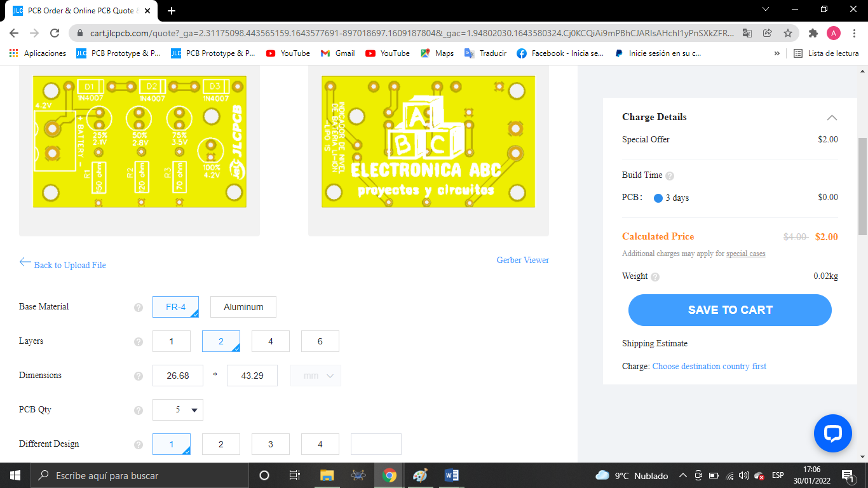Image resolution: width=868 pixels, height=488 pixels.
Task: Click the Windows search box
Action: click(139, 475)
